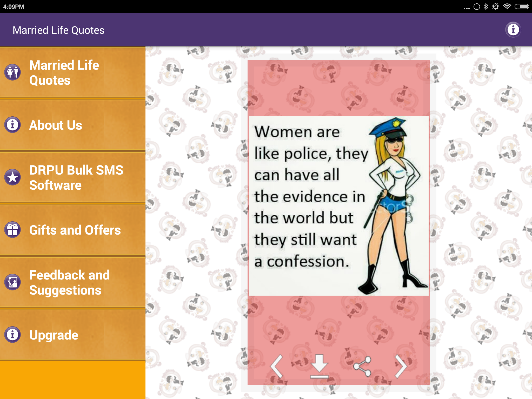Tap the info icon next to Upgrade
The height and width of the screenshot is (399, 532).
coord(12,335)
